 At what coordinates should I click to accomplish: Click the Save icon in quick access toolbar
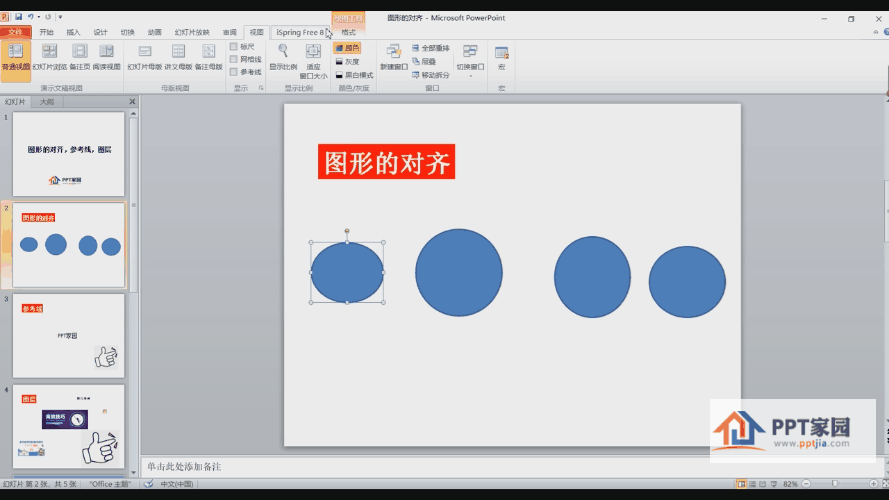tap(18, 17)
